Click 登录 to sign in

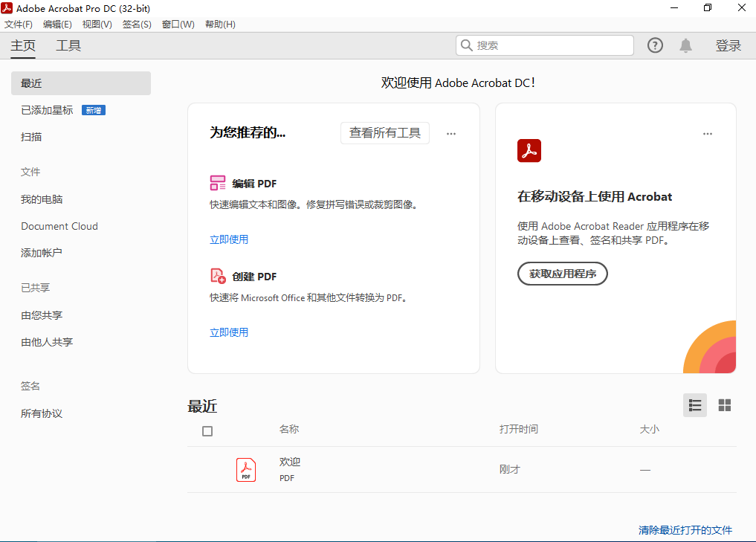[728, 45]
